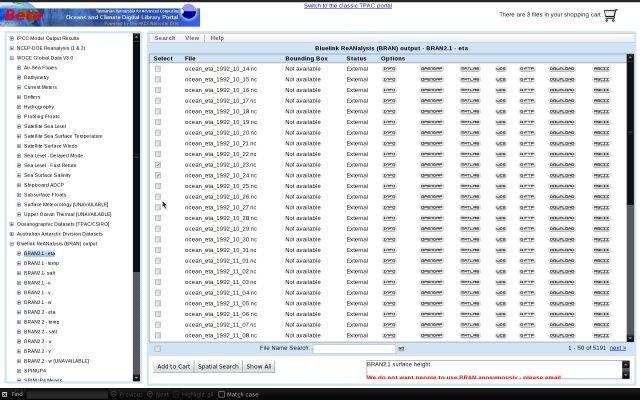Click GFTP for ocean_eta_1992_10_30.nc
Screen dimensions: 640x400
(527, 240)
